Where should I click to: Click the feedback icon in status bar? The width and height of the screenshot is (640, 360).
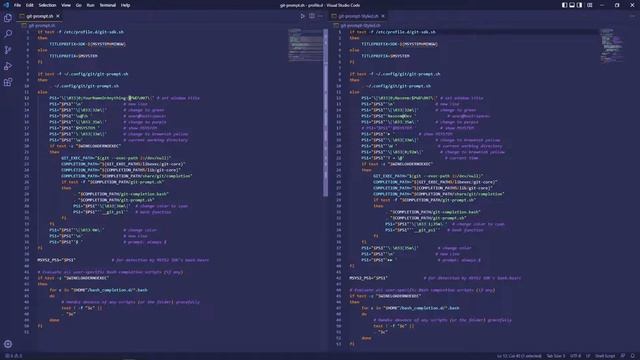click(x=623, y=356)
